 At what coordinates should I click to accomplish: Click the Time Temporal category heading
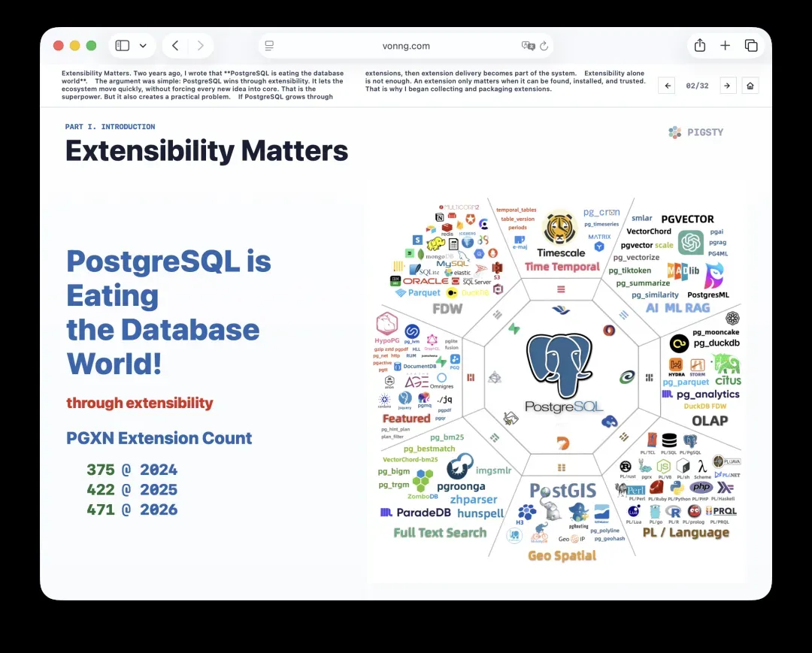[562, 267]
